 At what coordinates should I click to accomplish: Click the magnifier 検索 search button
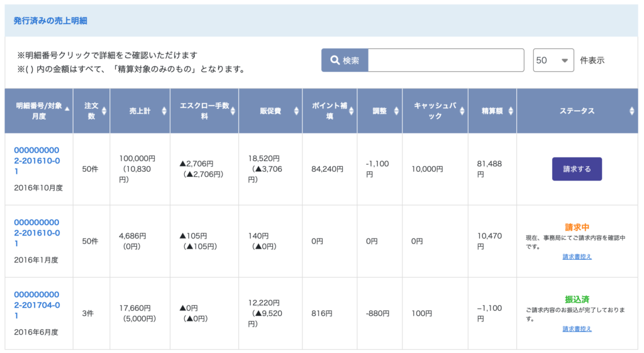point(345,60)
